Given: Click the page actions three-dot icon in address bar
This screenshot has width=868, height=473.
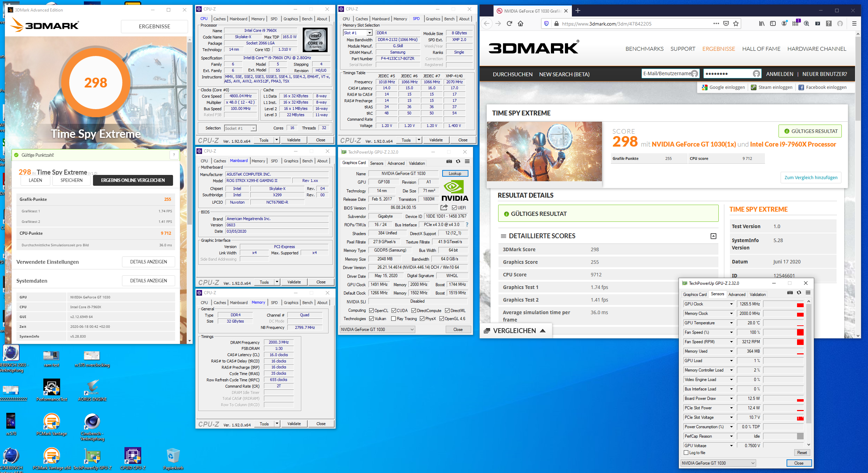Looking at the screenshot, I should (716, 23).
